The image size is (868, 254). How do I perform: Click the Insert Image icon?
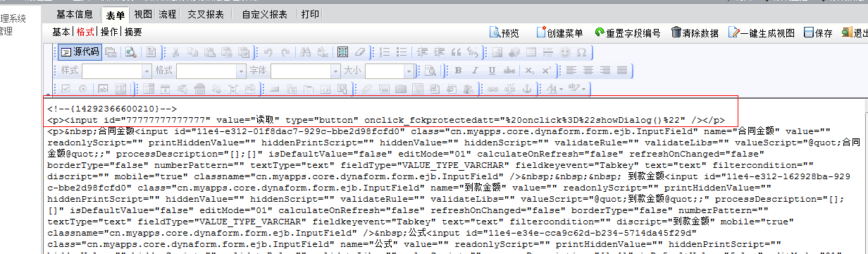[x=497, y=52]
